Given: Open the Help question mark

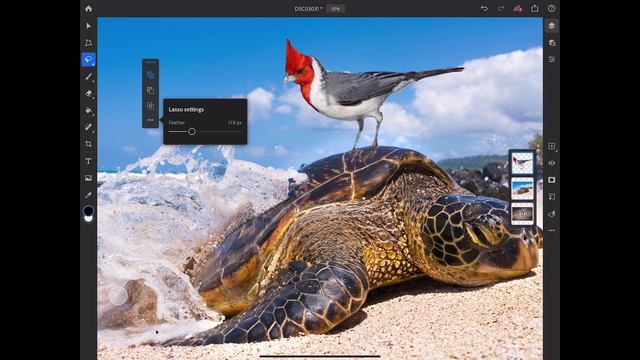Looking at the screenshot, I should [552, 9].
